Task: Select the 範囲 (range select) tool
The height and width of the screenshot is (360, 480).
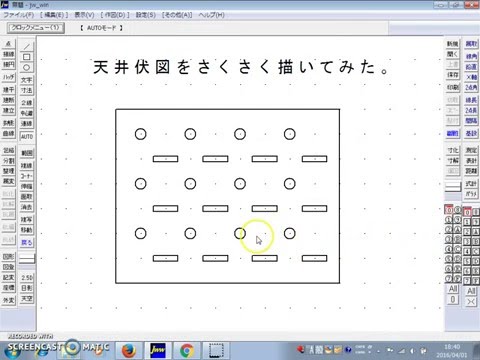Action: [27, 153]
